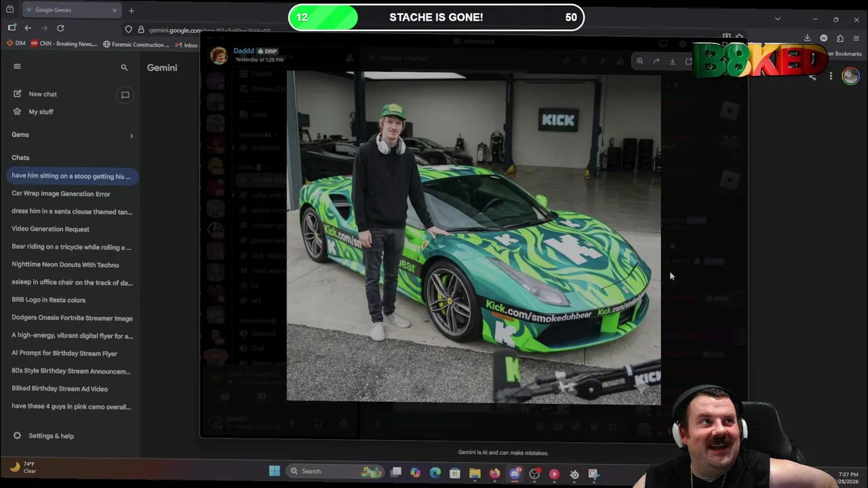Screen dimensions: 868x488
Task: Open Discord from the taskbar
Action: (515, 473)
